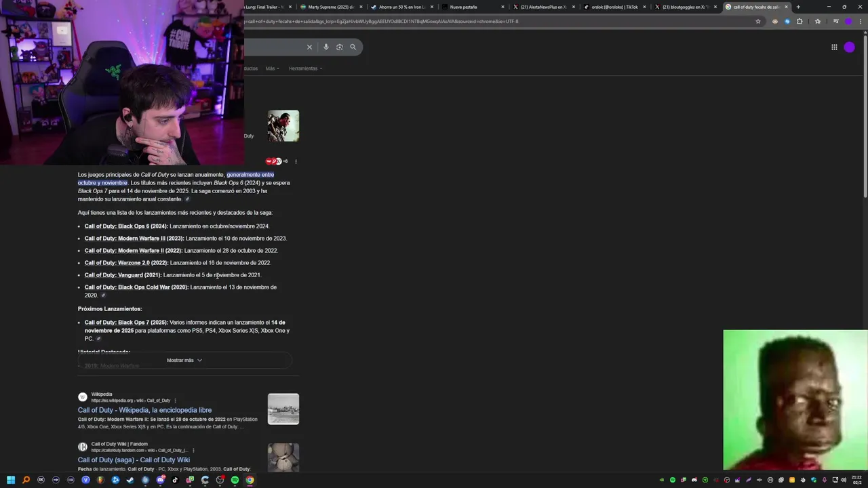Viewport: 868px width, 488px height.
Task: Expand Mostrar más in AI overview
Action: click(x=184, y=361)
